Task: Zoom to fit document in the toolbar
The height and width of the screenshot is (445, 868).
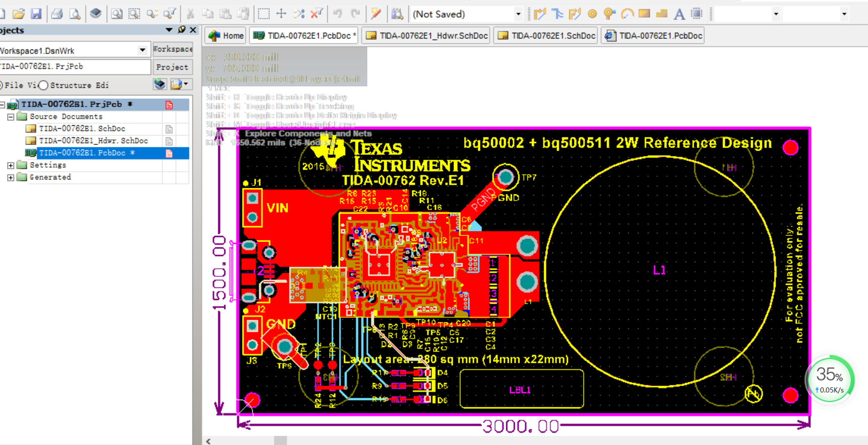Action: pyautogui.click(x=117, y=14)
